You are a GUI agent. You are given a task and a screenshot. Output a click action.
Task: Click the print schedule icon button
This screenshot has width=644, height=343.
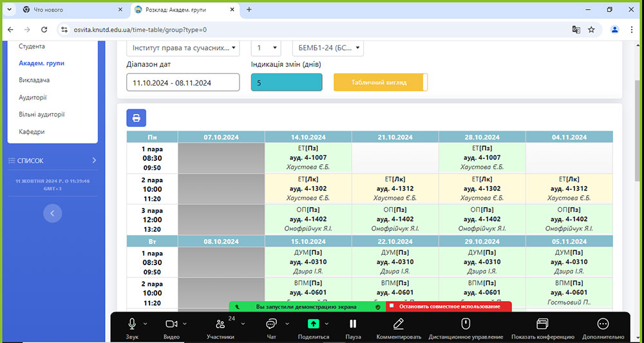137,118
